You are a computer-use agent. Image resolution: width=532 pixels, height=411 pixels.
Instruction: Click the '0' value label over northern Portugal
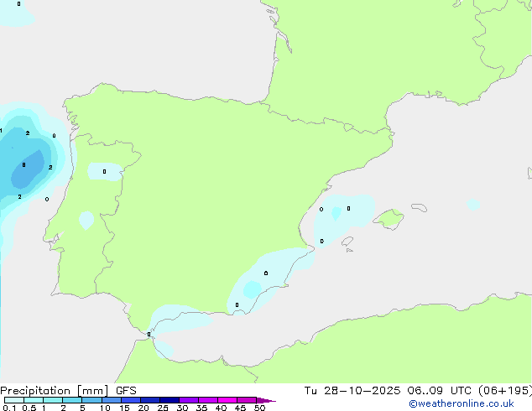[104, 172]
